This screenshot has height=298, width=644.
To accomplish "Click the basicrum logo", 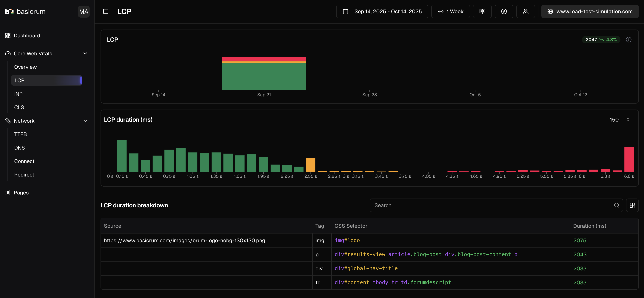I will (25, 12).
